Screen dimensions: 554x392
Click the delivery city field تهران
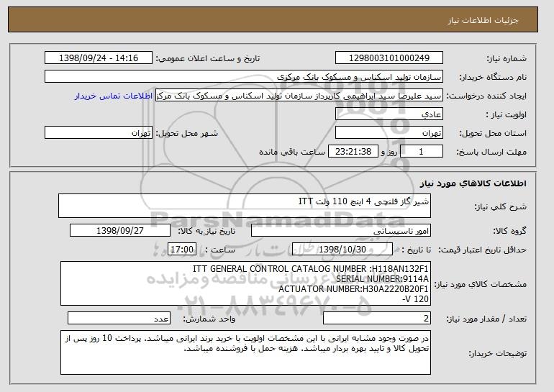99,133
